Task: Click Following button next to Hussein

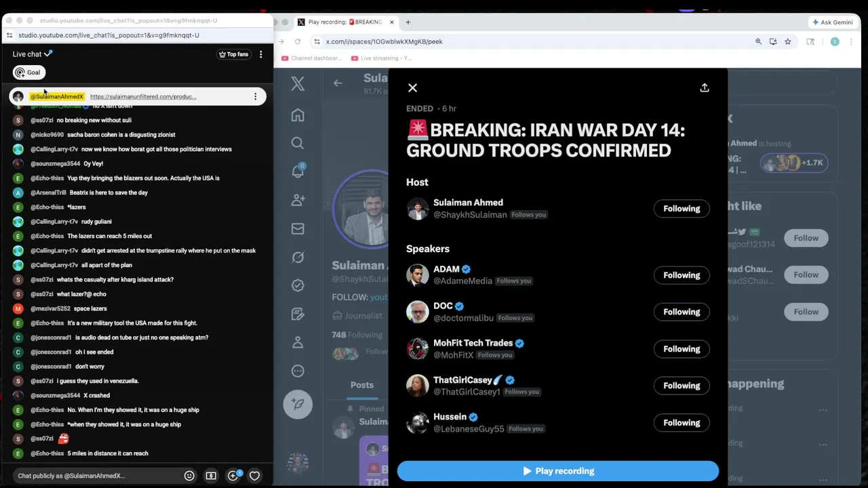Action: pyautogui.click(x=682, y=423)
